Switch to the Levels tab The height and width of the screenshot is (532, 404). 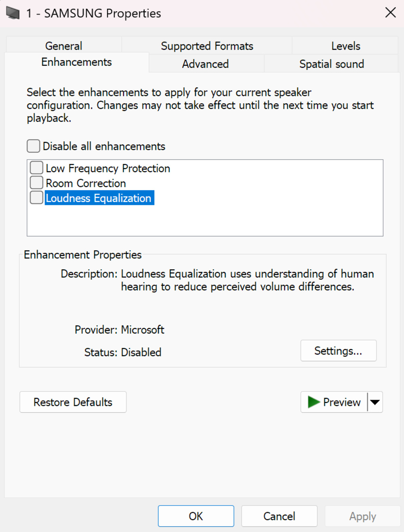pyautogui.click(x=345, y=46)
